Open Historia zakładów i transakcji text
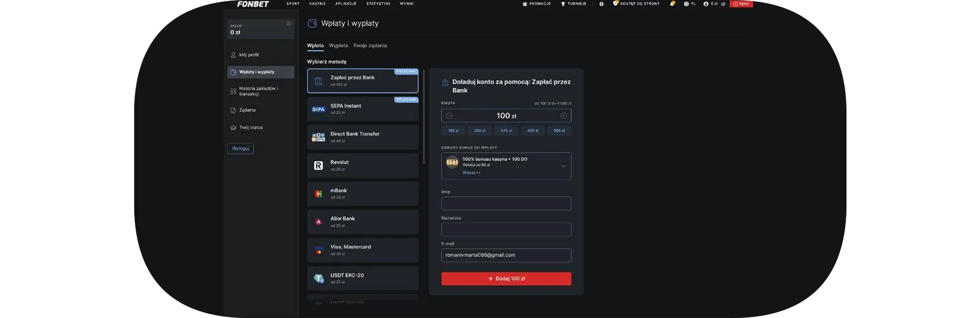This screenshot has width=980, height=318. [258, 91]
